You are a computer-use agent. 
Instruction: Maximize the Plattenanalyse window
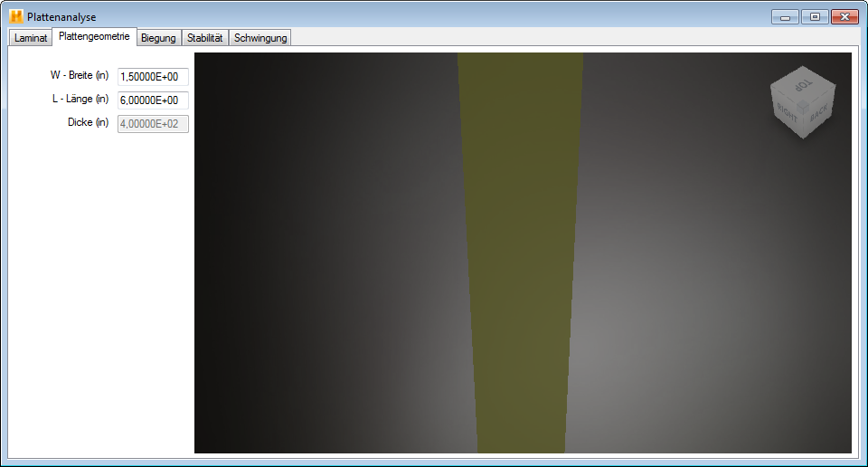point(815,17)
